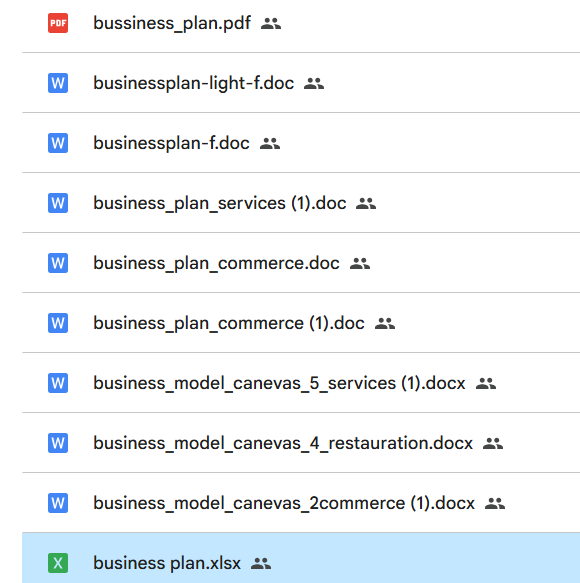Click the shared people icon next to bussiness_plan.pdf

tap(271, 23)
